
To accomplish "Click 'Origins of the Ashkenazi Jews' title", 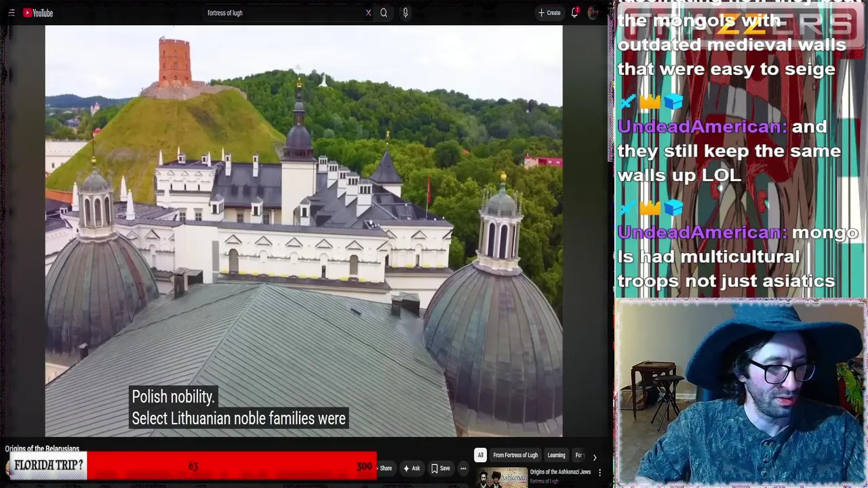I will tap(560, 472).
